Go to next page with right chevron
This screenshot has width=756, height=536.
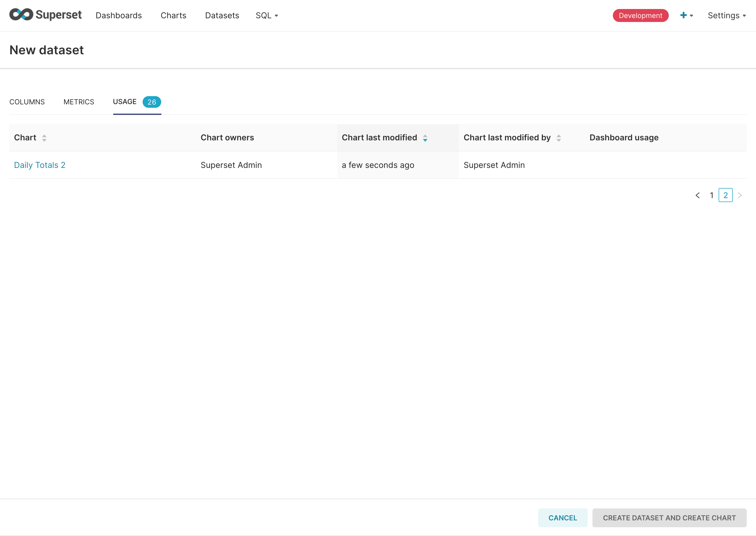(x=740, y=195)
